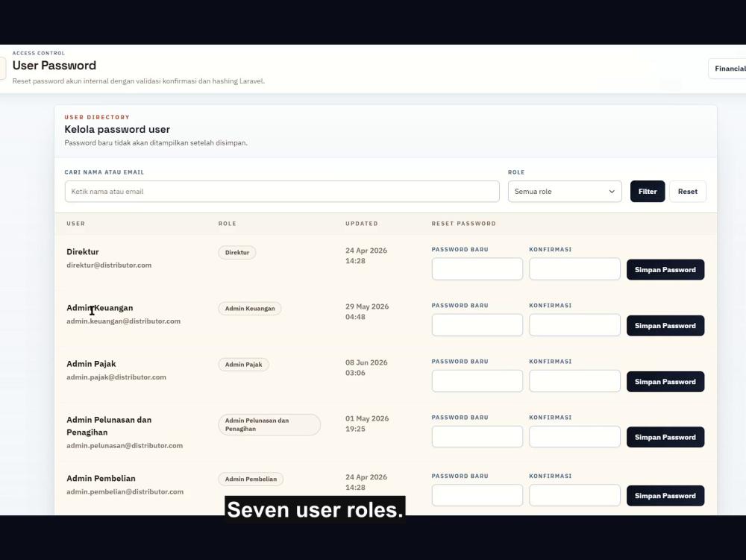Save password for Admin Pajak

coord(665,382)
